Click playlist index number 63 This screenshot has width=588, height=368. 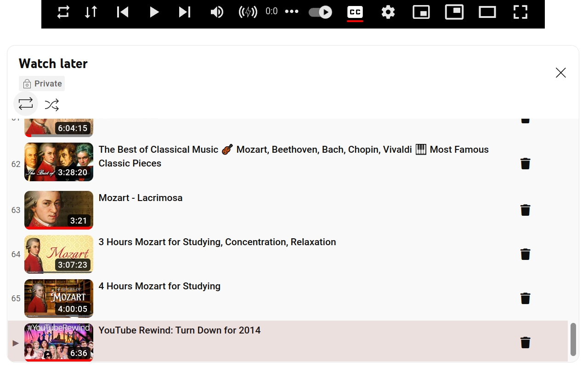pyautogui.click(x=16, y=210)
